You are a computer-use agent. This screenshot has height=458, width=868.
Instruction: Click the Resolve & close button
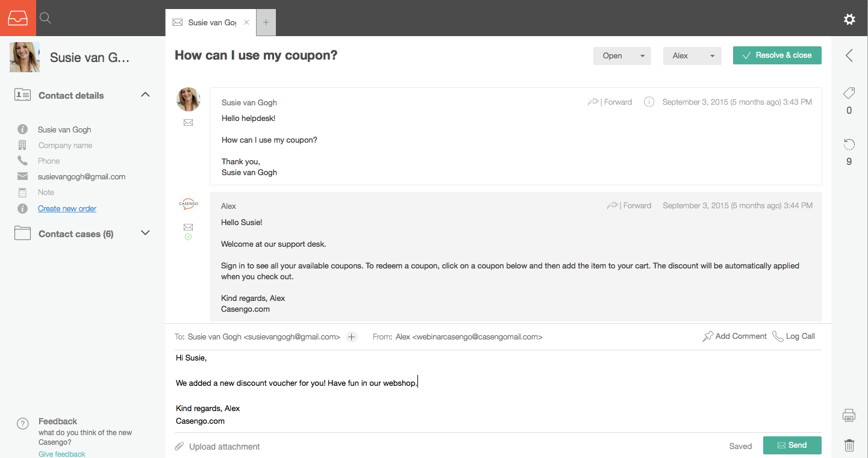[x=777, y=55]
